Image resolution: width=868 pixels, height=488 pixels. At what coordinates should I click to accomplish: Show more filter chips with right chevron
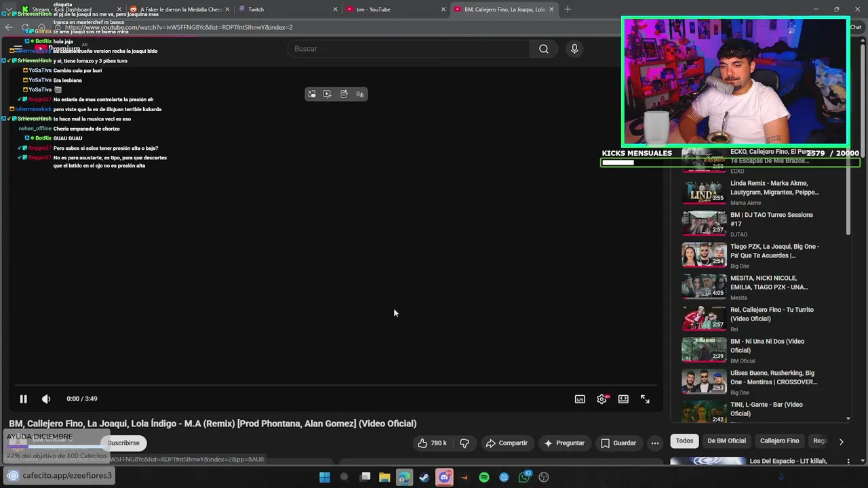pyautogui.click(x=841, y=441)
